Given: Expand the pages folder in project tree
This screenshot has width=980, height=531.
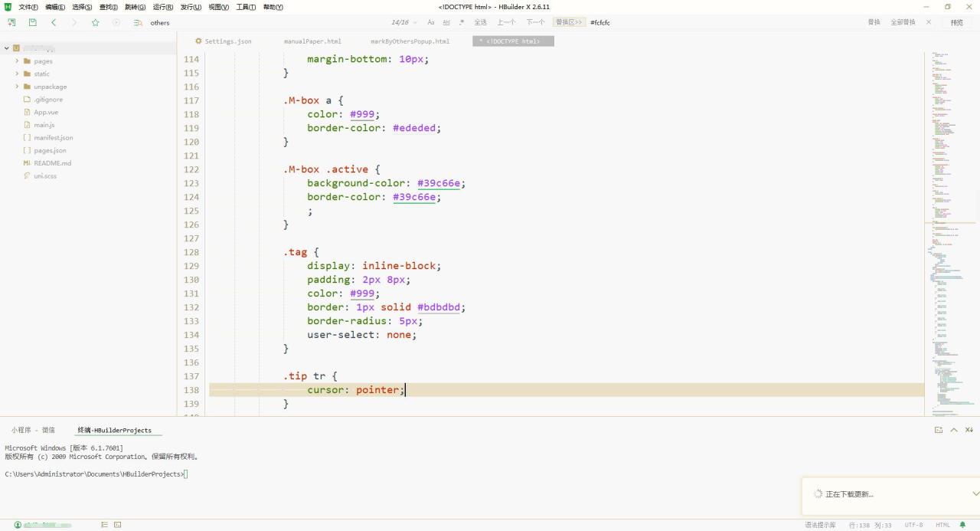Looking at the screenshot, I should click(17, 61).
